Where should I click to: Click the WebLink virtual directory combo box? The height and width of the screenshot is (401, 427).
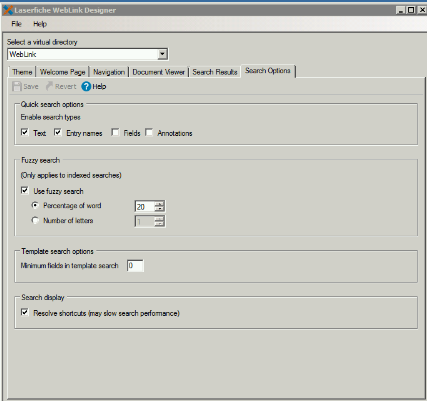pyautogui.click(x=88, y=54)
